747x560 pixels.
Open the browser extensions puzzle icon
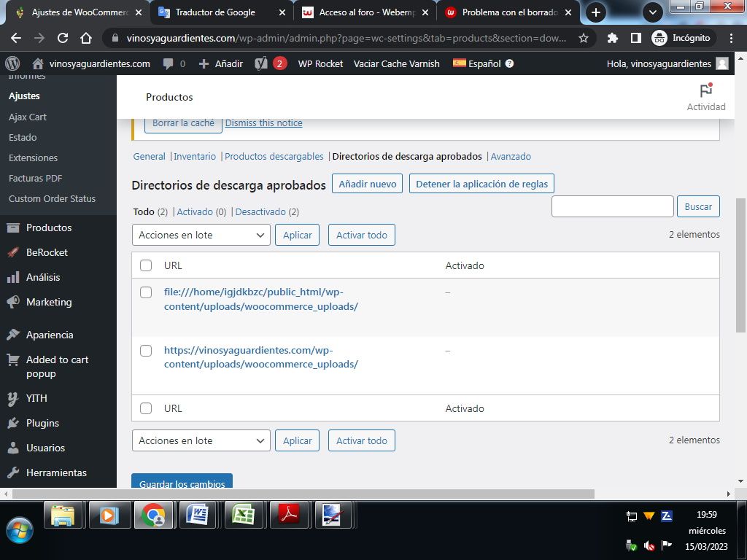[613, 38]
